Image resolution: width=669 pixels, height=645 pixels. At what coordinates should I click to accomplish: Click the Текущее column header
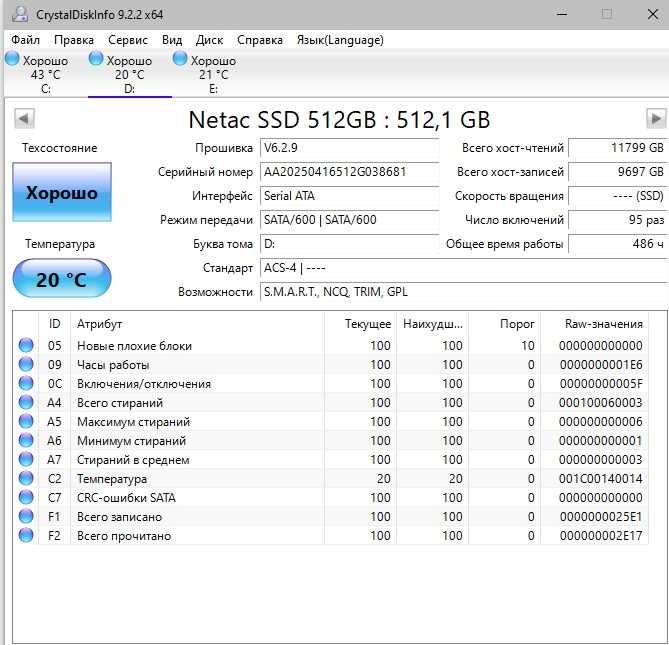[x=361, y=324]
